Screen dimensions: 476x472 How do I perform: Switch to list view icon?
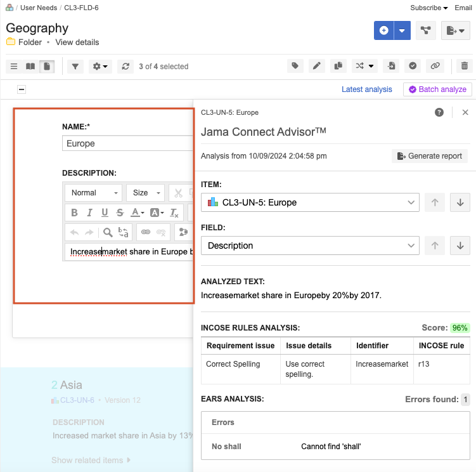[14, 66]
